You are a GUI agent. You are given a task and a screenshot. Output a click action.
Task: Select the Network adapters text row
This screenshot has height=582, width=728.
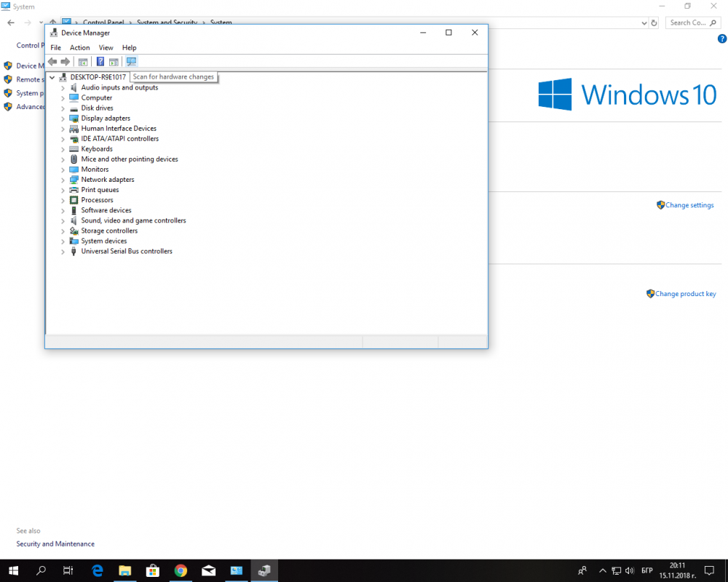[108, 180]
